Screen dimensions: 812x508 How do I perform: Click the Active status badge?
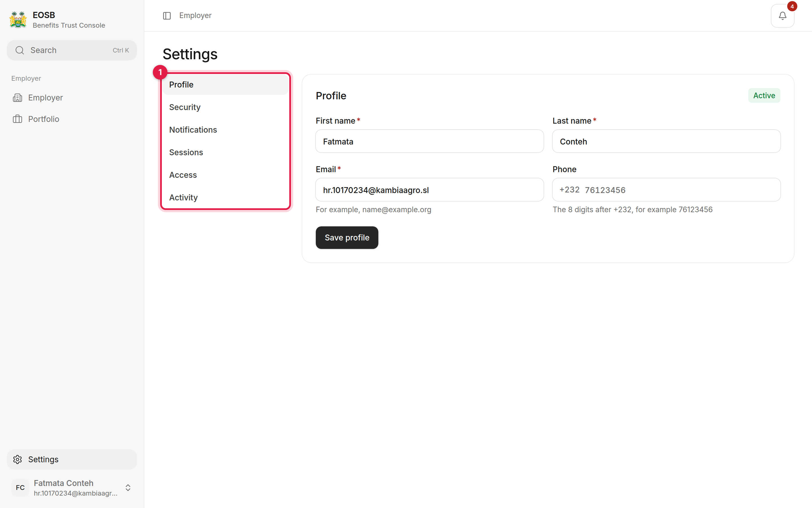[764, 95]
